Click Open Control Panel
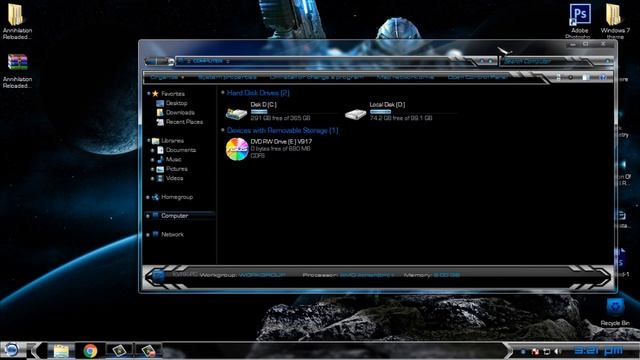This screenshot has height=360, width=640. click(477, 77)
